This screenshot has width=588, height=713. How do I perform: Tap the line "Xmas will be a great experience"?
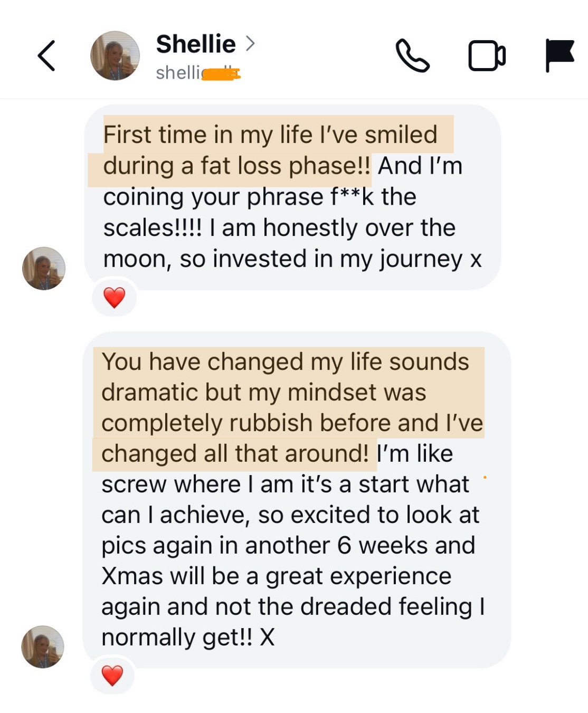[276, 576]
